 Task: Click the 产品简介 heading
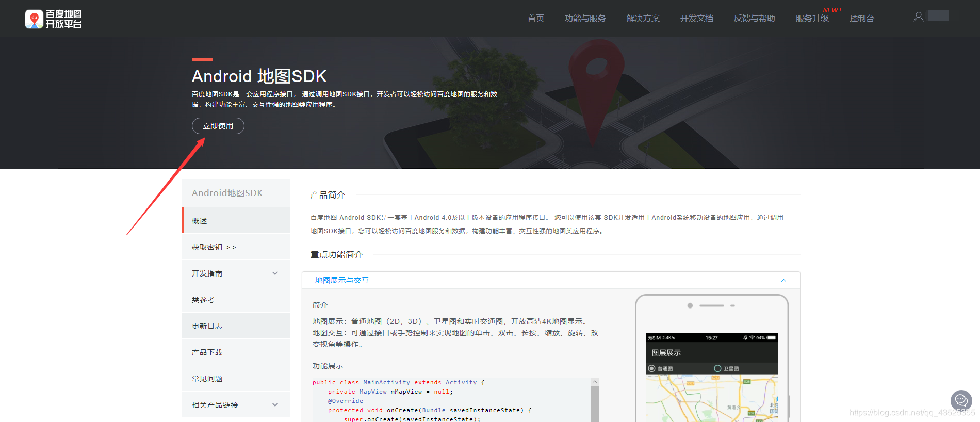(x=328, y=195)
